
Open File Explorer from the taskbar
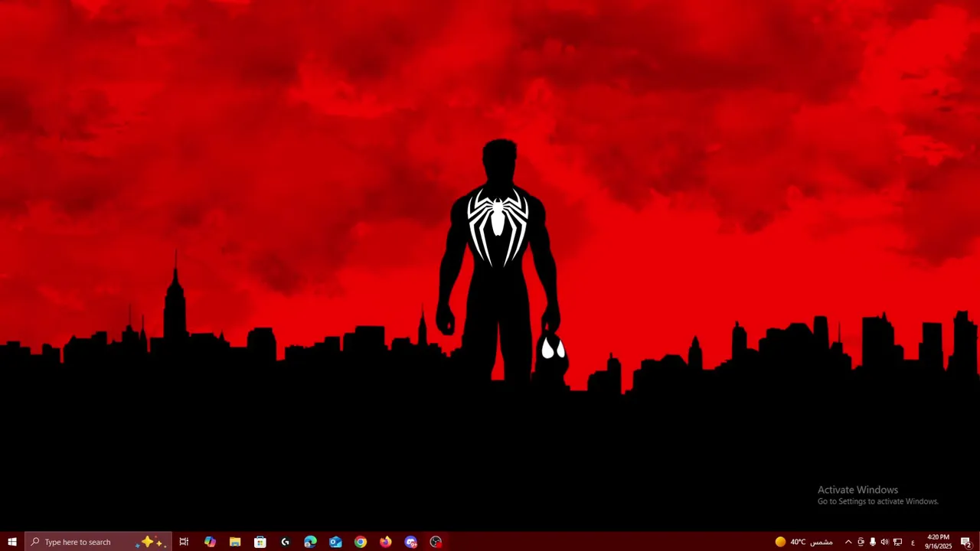click(235, 542)
